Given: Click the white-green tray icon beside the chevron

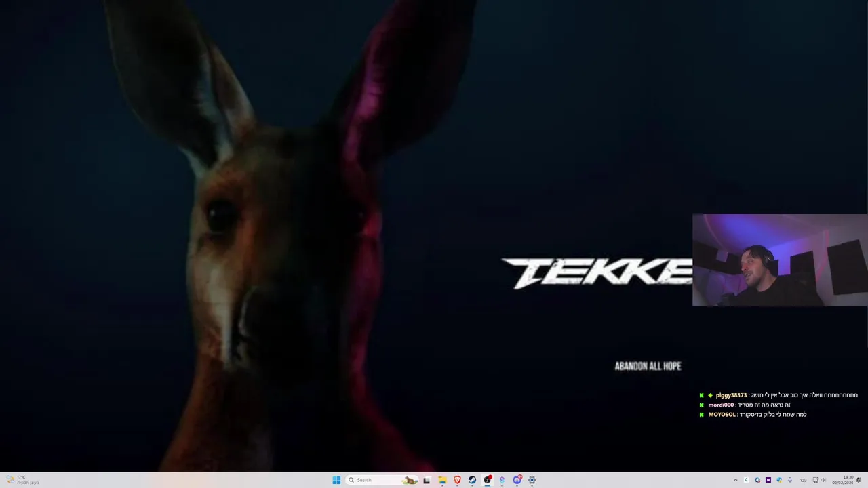Looking at the screenshot, I should tap(747, 480).
